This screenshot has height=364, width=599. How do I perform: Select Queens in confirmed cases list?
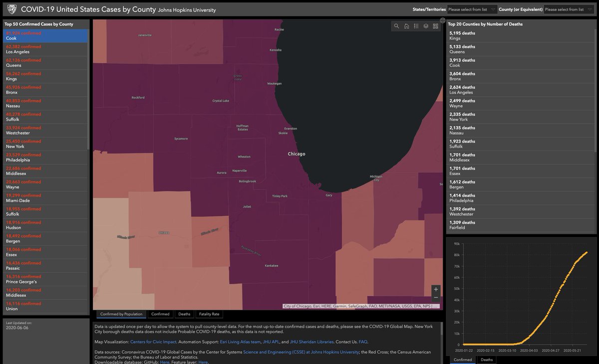coord(46,63)
